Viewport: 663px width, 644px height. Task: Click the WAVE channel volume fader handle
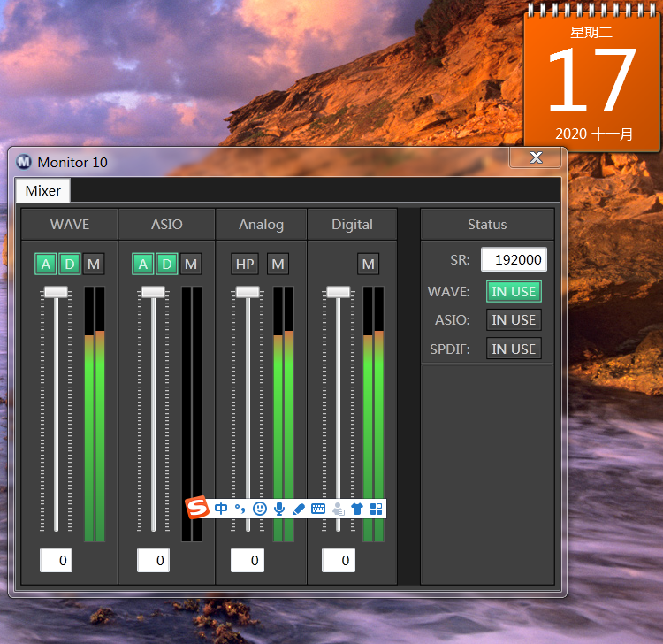57,292
